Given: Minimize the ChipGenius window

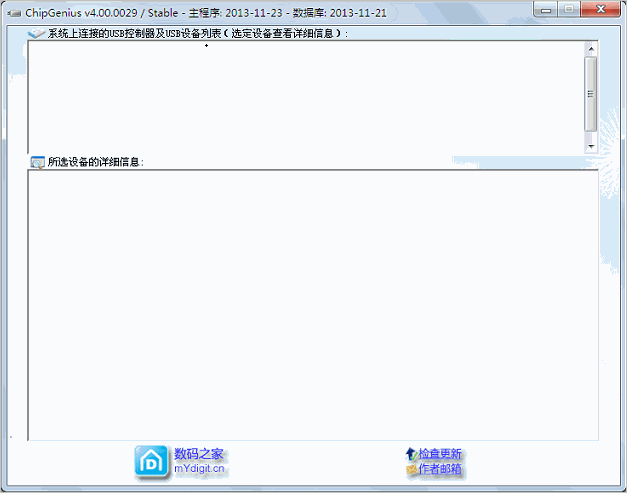Looking at the screenshot, I should [546, 10].
